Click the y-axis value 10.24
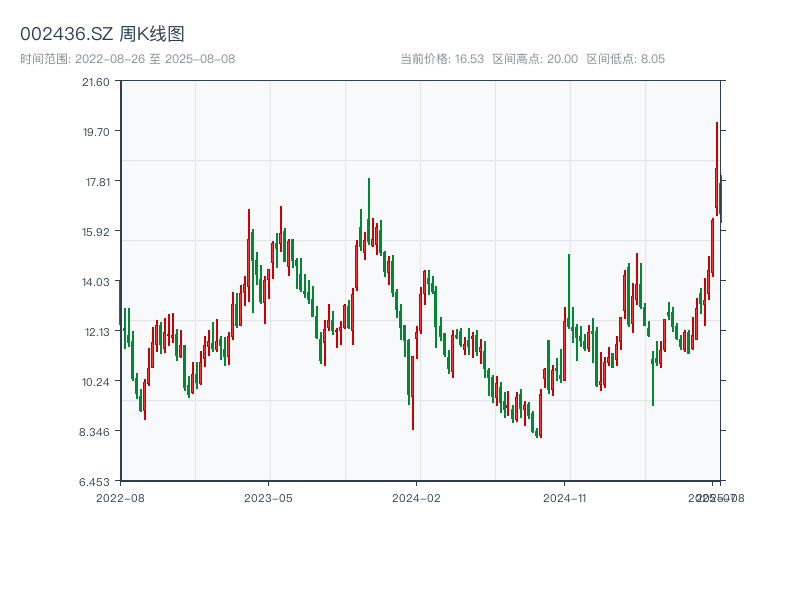 96,382
